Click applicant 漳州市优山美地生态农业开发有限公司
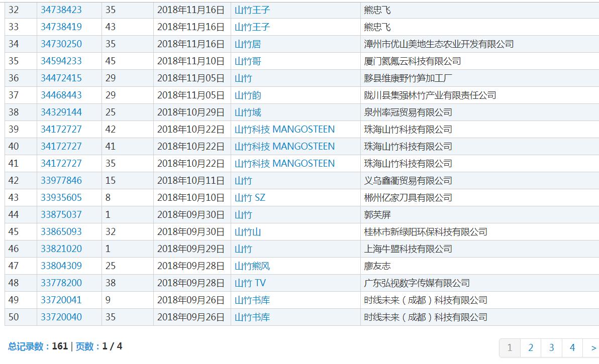This screenshot has width=599, height=364. click(439, 44)
